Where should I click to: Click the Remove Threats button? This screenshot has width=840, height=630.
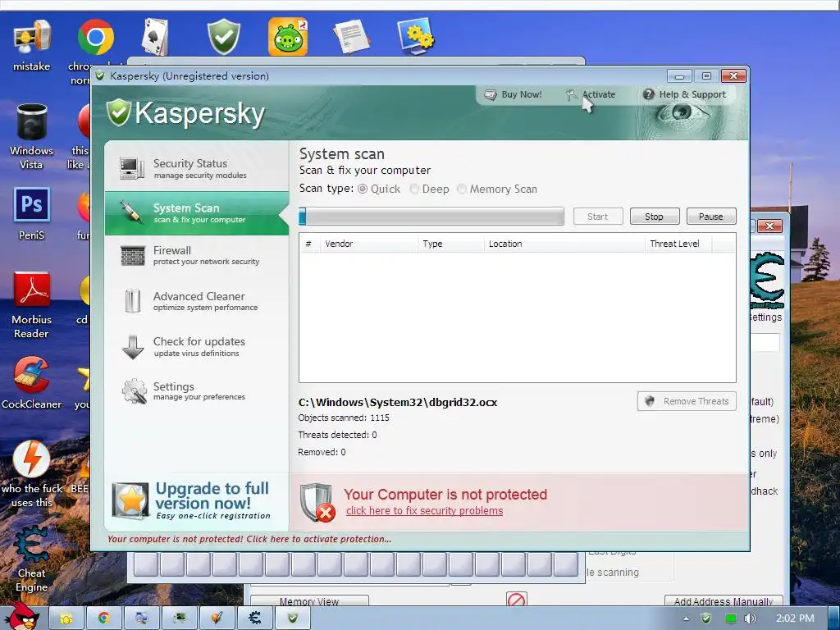(687, 401)
